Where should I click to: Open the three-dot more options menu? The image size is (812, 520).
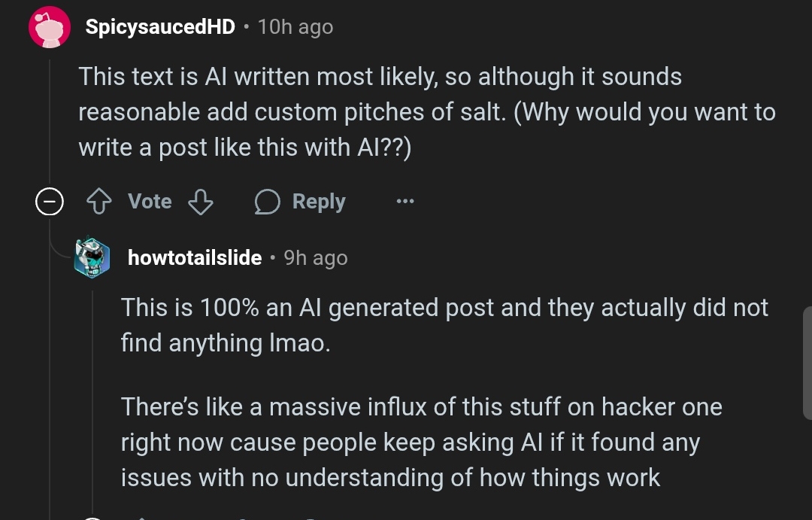[x=405, y=202]
